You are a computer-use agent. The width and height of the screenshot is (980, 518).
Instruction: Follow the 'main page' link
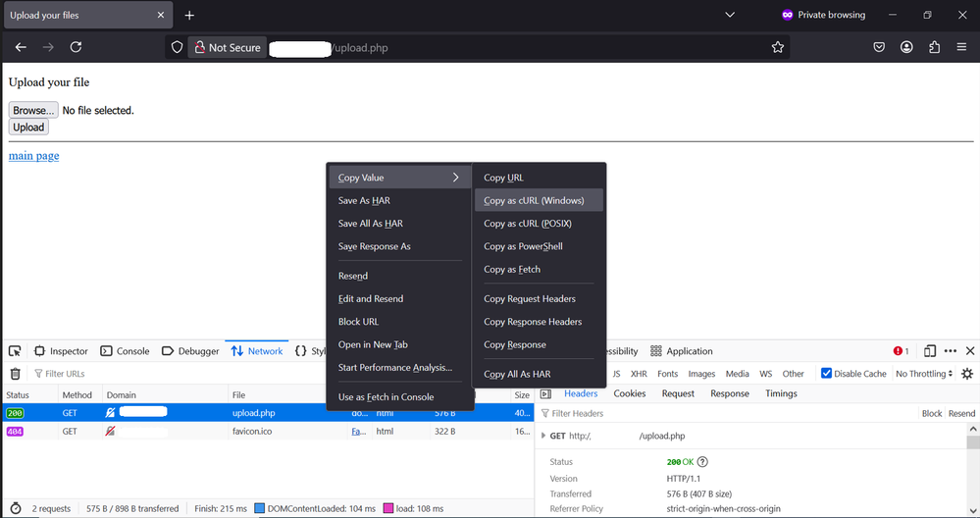33,156
